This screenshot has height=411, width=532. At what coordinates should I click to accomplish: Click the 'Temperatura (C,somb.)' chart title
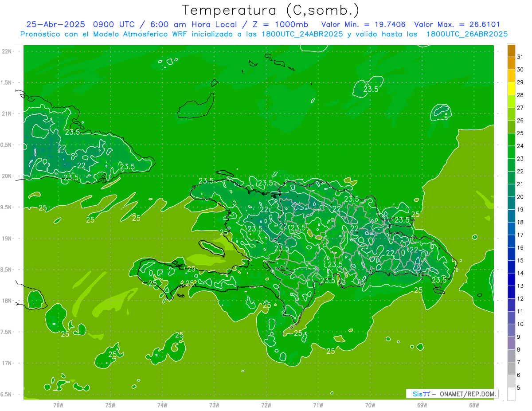click(x=271, y=10)
